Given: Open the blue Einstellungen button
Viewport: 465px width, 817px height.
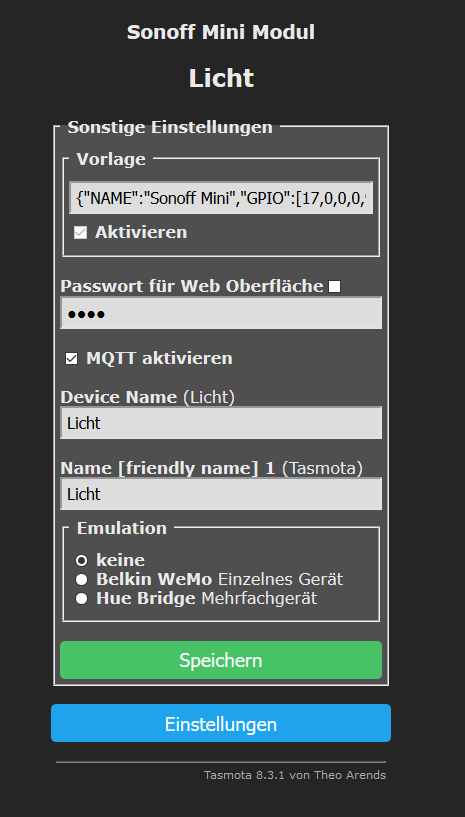Looking at the screenshot, I should coord(221,723).
